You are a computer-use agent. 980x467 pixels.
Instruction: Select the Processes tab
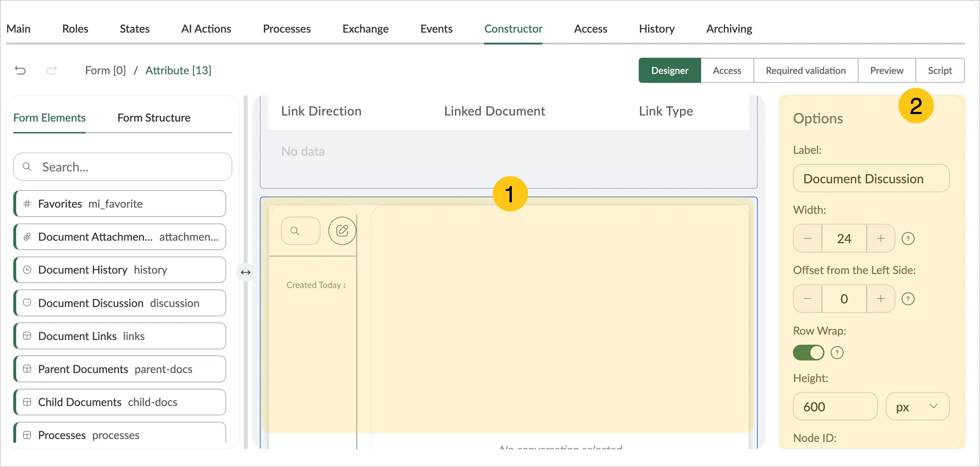click(x=287, y=29)
